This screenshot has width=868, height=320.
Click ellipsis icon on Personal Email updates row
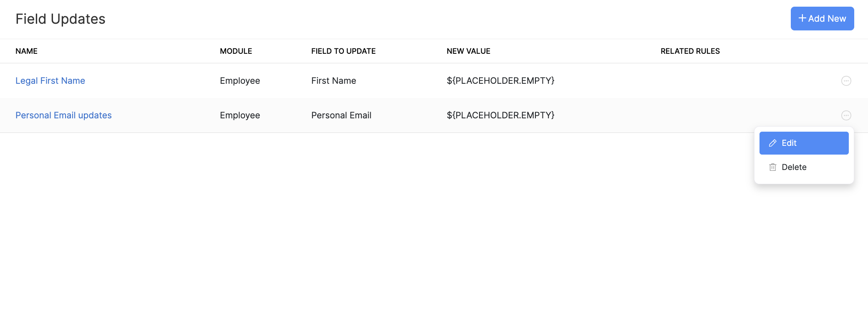click(x=846, y=115)
